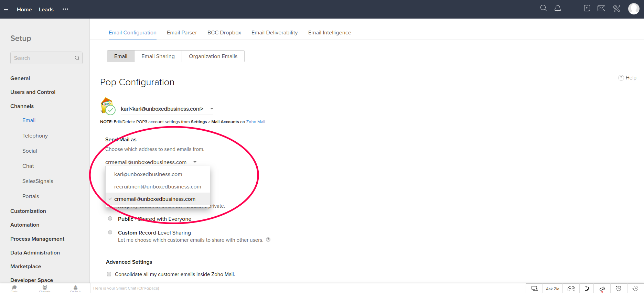
Task: Select the Custom Record-Level Sharing radio
Action: (110, 232)
